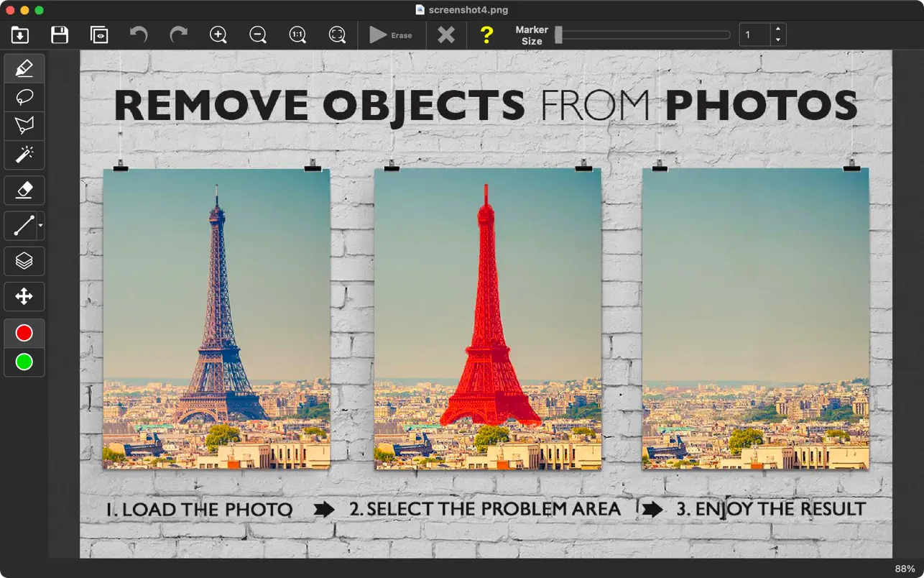Increase marker size with up stepper
Image resolution: width=924 pixels, height=578 pixels.
coord(778,29)
